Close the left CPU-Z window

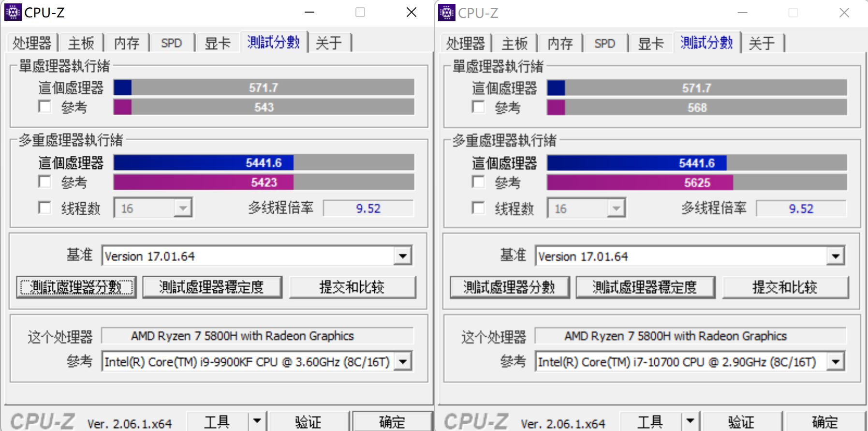pos(412,12)
